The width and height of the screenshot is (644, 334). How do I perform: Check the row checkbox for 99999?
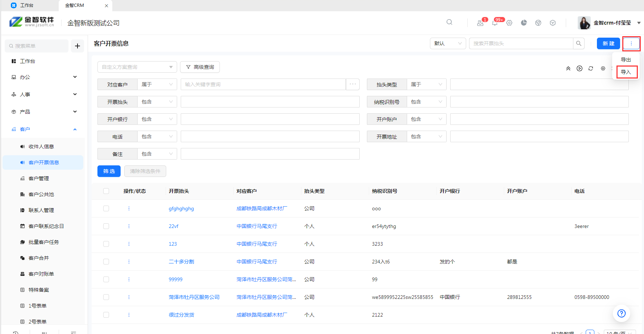point(106,279)
